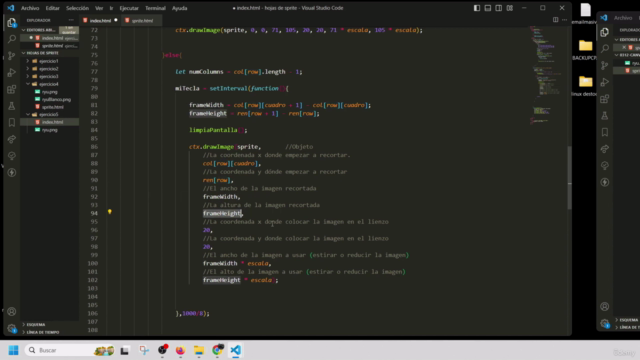
Task: Open the Live Share icon in the activity bar
Action: [11, 139]
